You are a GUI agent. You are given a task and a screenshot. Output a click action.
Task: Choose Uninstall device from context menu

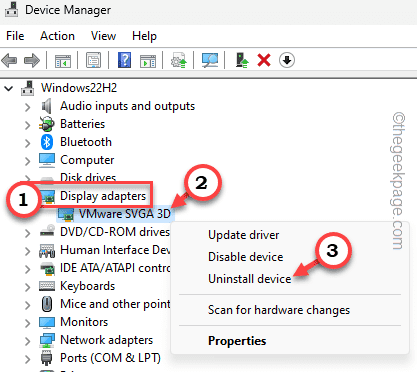[250, 279]
